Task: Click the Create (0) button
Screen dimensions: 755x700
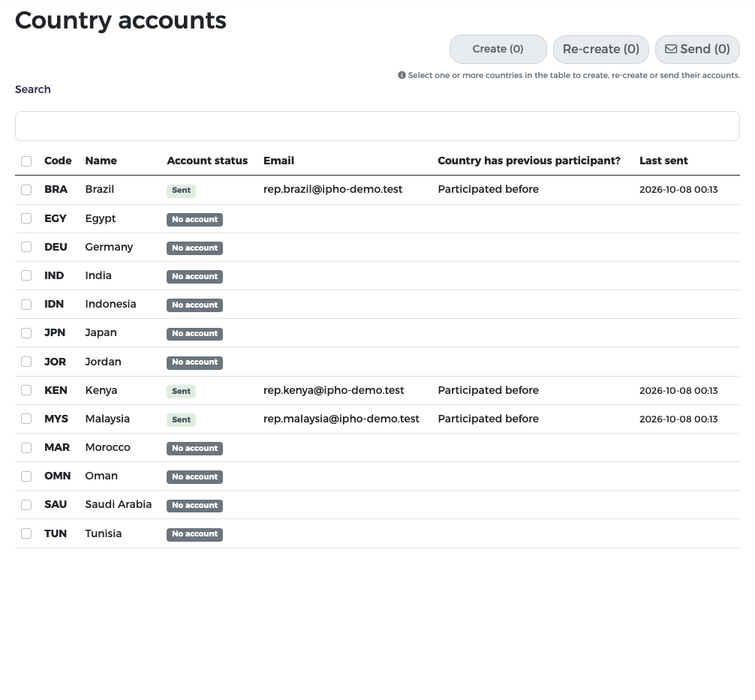Action: (498, 49)
